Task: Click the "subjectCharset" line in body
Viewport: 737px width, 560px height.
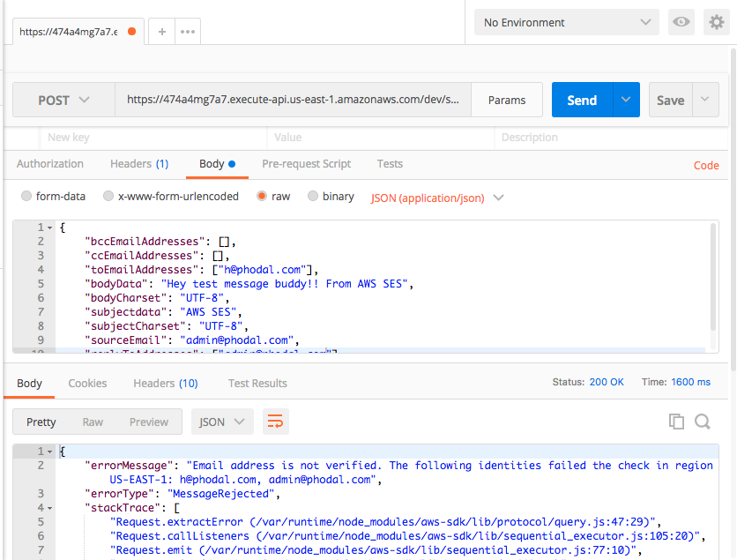Action: click(x=167, y=326)
